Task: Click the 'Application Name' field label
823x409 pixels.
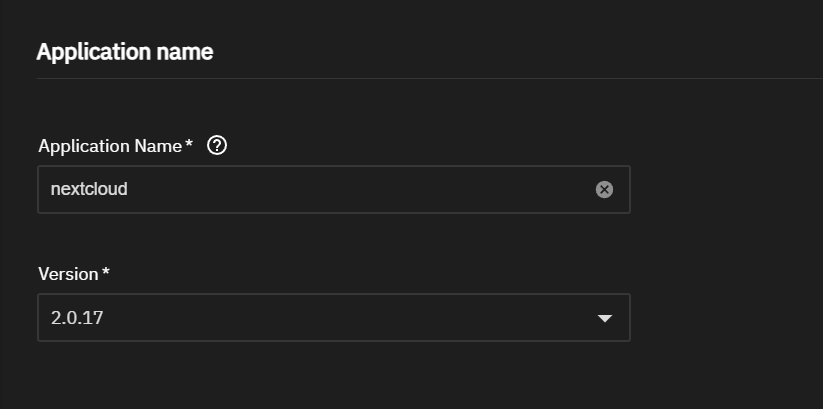Action: [110, 146]
